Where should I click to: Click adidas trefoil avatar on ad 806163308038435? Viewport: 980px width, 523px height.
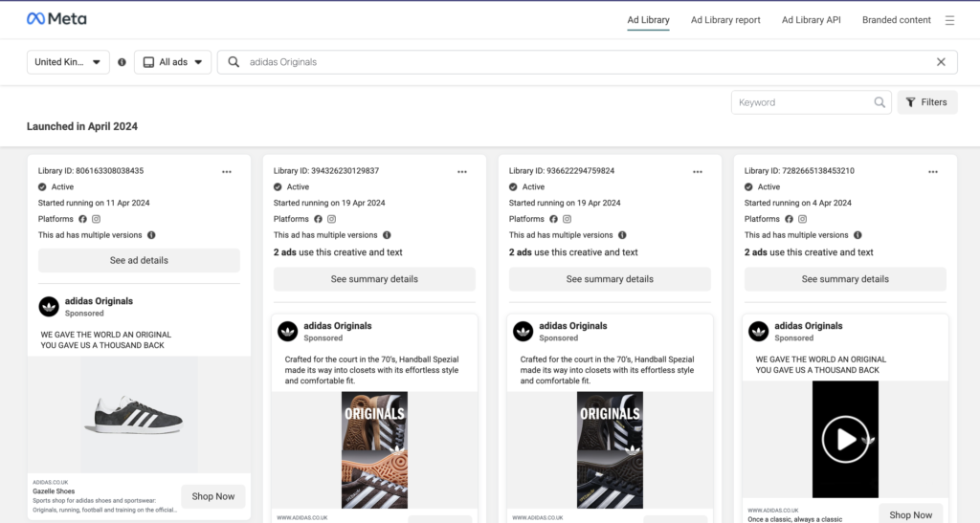pyautogui.click(x=49, y=306)
